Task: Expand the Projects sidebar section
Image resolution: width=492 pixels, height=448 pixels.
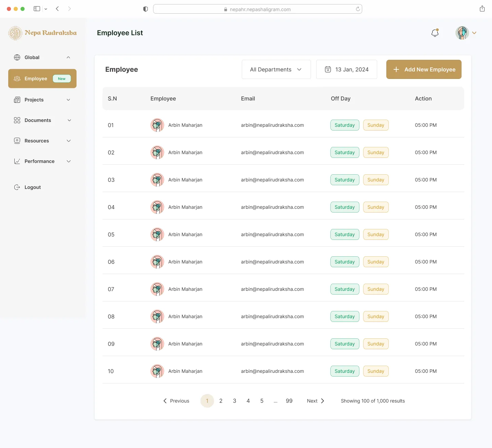Action: (68, 100)
